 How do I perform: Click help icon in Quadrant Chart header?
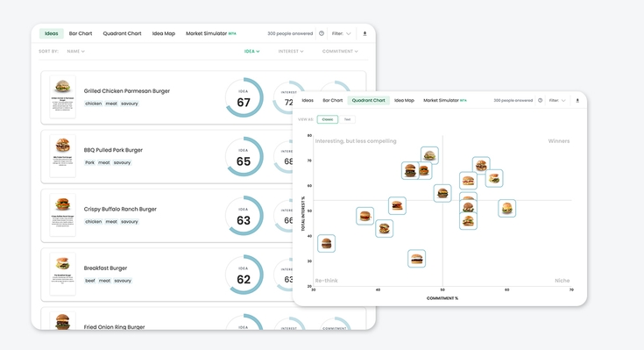click(540, 100)
